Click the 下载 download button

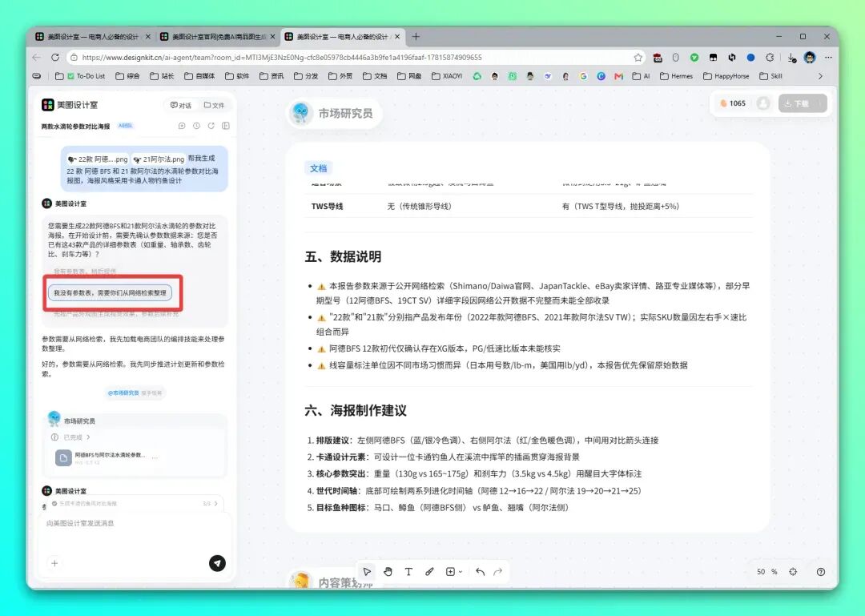802,103
